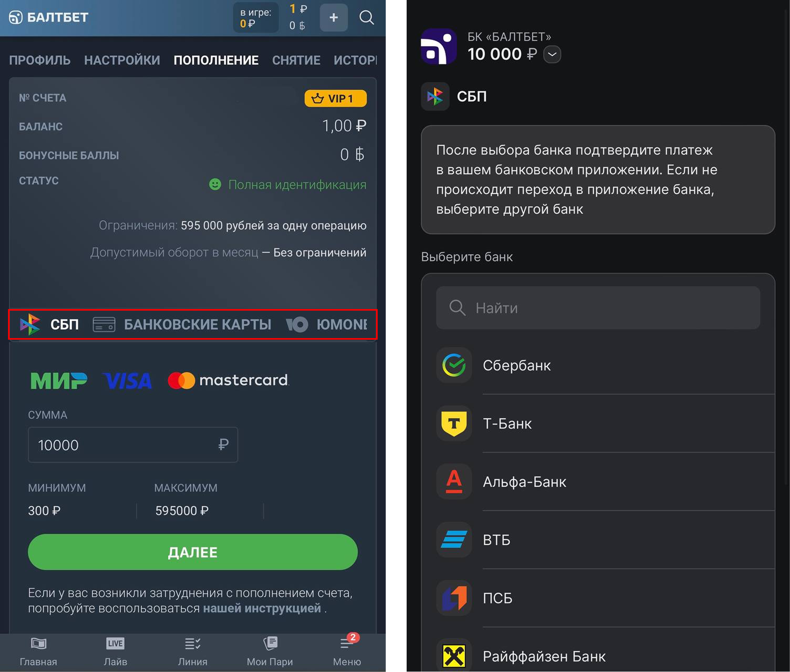Image resolution: width=790 pixels, height=672 pixels.
Task: Open the Снятие tab
Action: pyautogui.click(x=296, y=60)
